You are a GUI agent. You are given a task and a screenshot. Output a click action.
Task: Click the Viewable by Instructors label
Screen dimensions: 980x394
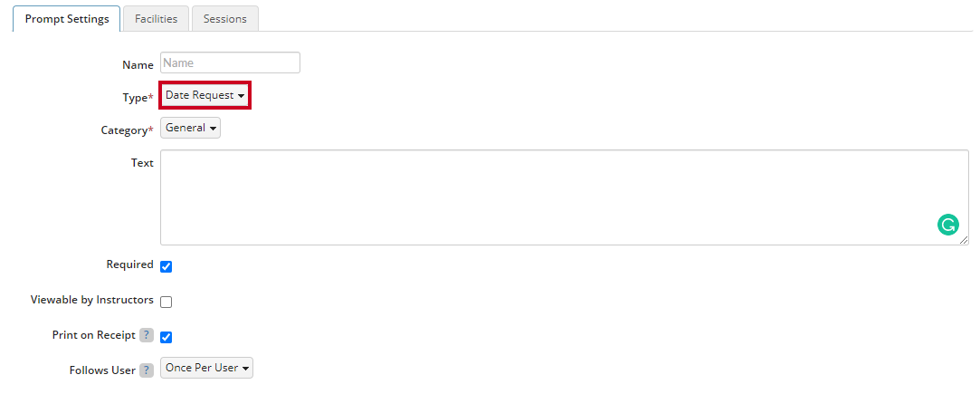click(92, 300)
